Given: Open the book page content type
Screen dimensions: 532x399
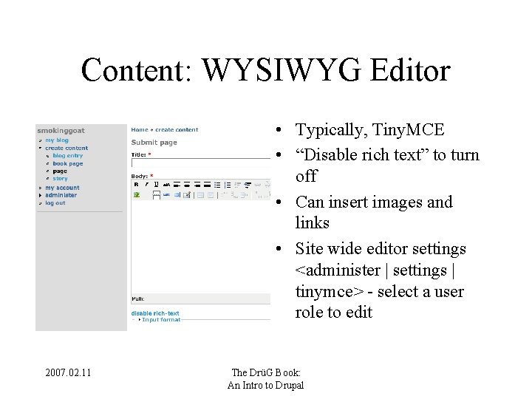Looking at the screenshot, I should pyautogui.click(x=68, y=163).
